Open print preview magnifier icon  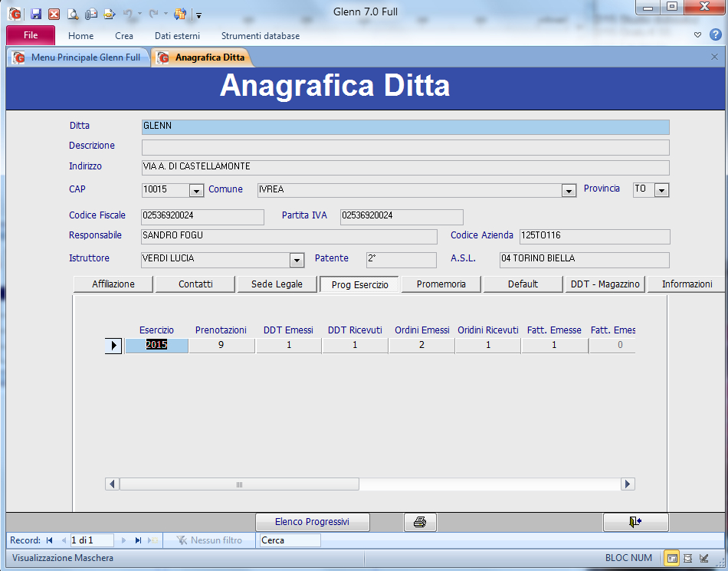click(73, 14)
